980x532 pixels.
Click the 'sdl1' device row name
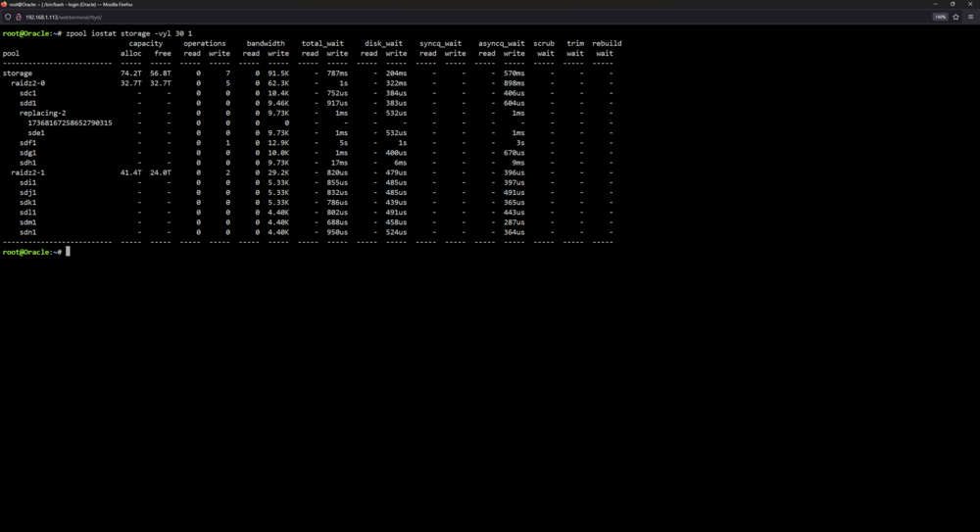pos(28,213)
